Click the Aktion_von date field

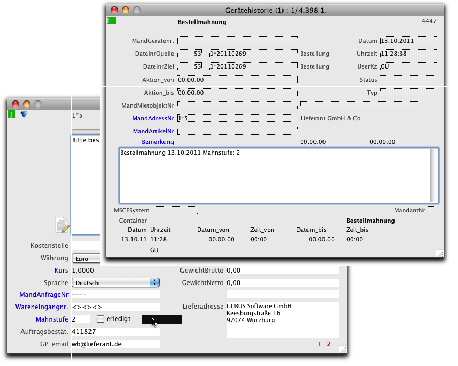(237, 79)
